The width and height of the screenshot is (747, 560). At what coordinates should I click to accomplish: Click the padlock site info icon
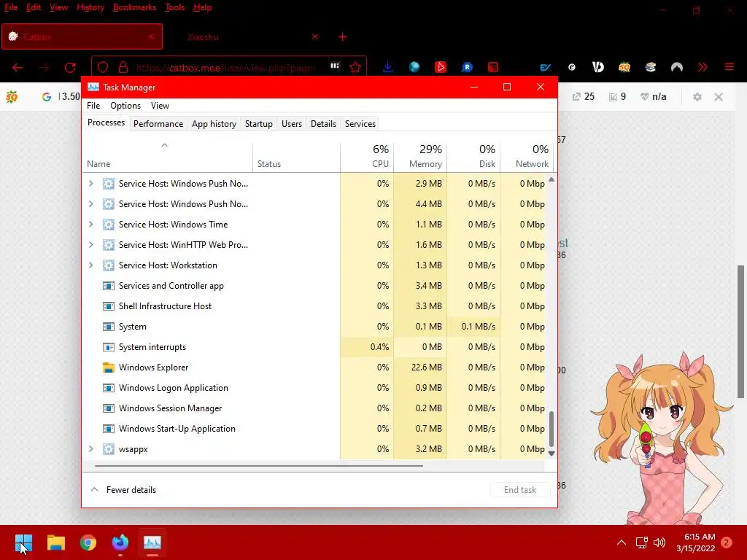pyautogui.click(x=123, y=67)
